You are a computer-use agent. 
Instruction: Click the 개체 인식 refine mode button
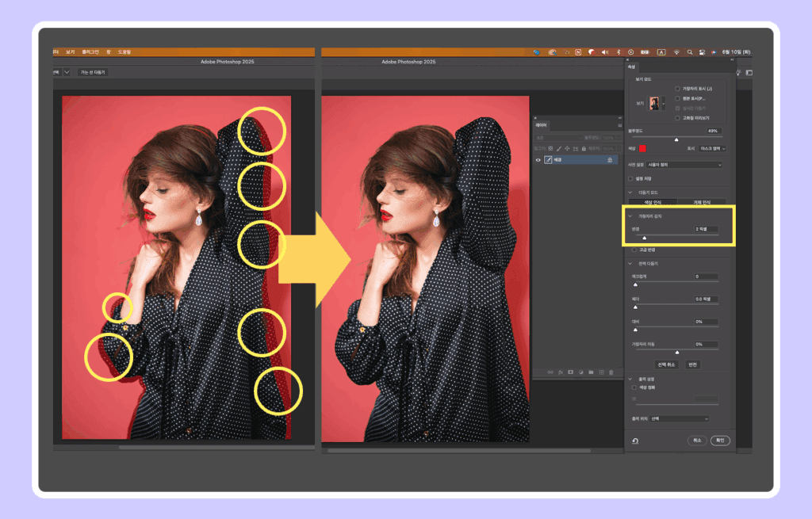702,202
